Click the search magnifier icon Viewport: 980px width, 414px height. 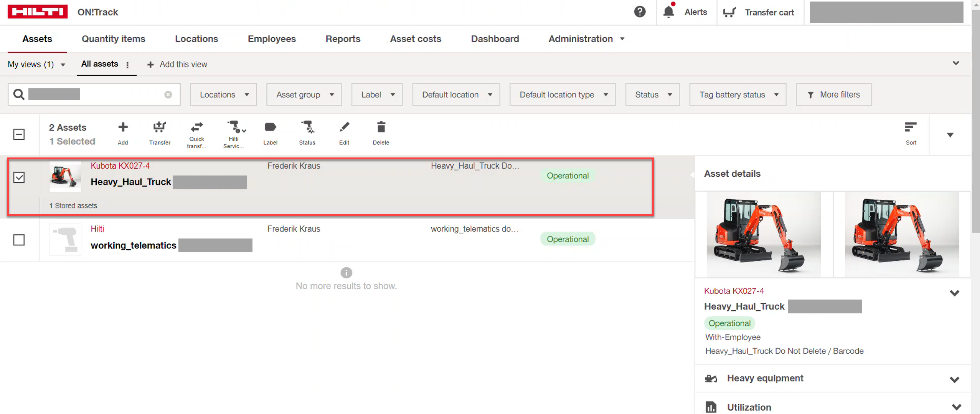tap(19, 94)
